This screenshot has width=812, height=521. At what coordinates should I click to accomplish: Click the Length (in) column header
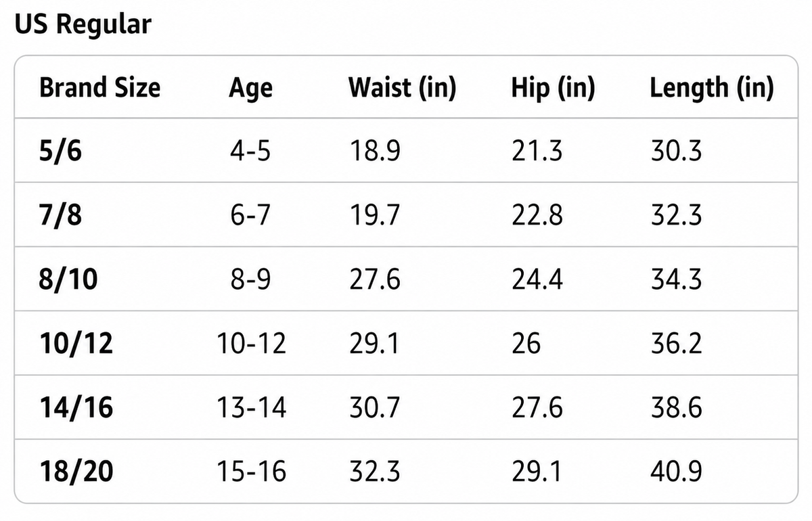712,88
